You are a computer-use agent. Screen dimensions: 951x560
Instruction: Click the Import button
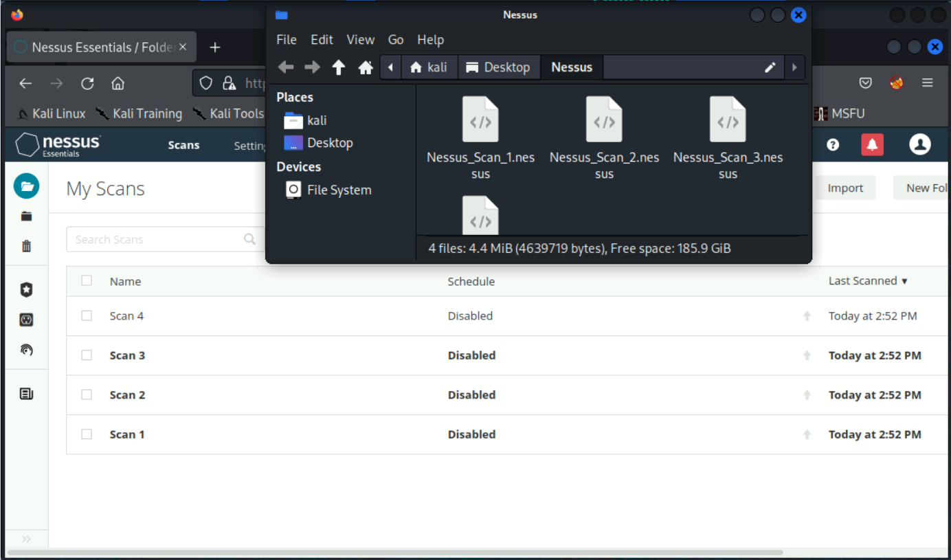844,188
